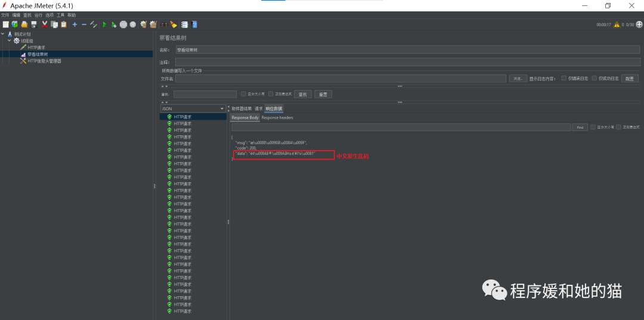Viewport: 644px width, 320px height.
Task: Switch to the 请求 tab
Action: click(258, 108)
